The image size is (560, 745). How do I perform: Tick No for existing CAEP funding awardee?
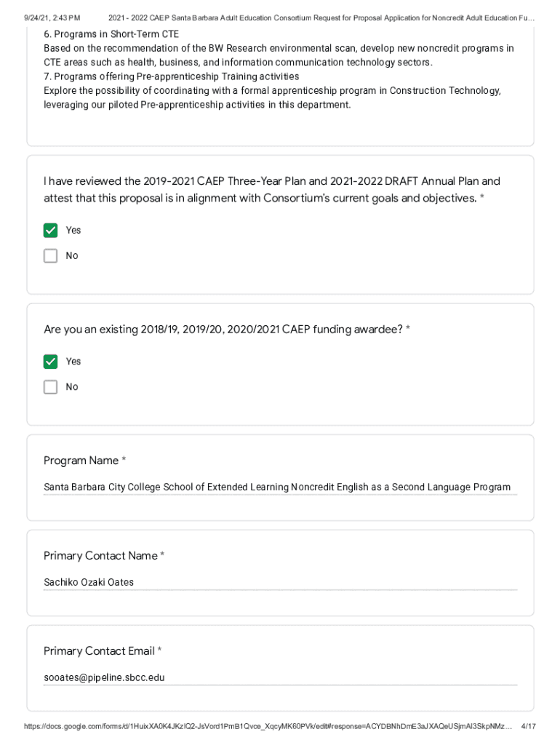point(50,387)
